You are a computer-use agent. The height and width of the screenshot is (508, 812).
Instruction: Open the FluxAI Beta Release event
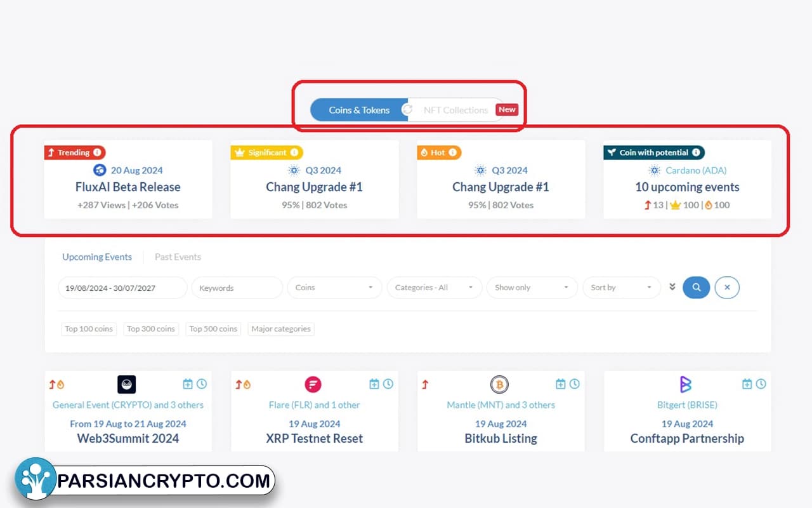[128, 187]
